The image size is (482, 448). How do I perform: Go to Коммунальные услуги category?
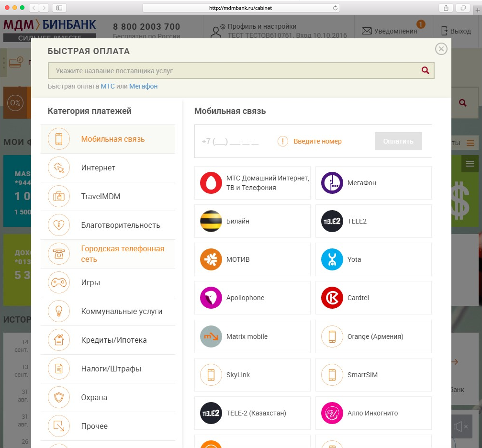pyautogui.click(x=108, y=311)
